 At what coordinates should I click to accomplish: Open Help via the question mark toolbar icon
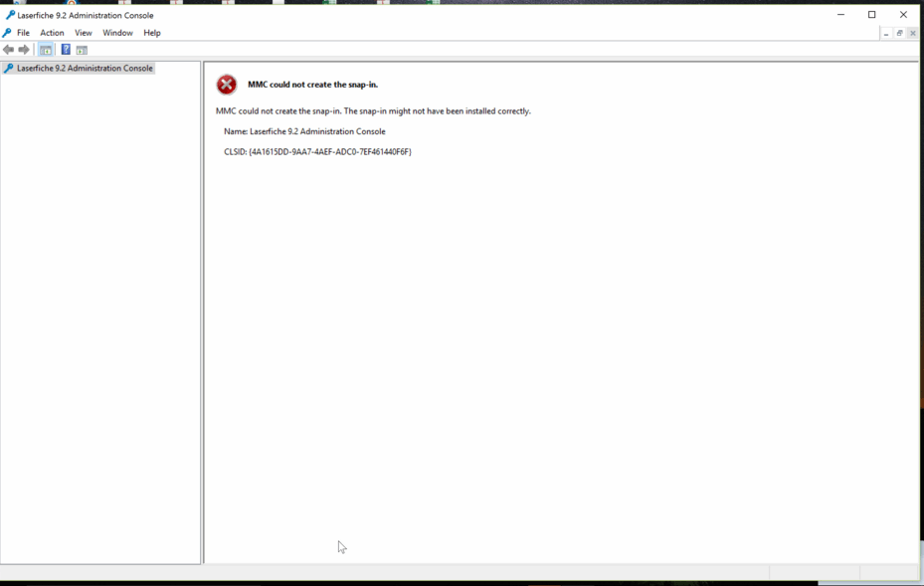[66, 49]
